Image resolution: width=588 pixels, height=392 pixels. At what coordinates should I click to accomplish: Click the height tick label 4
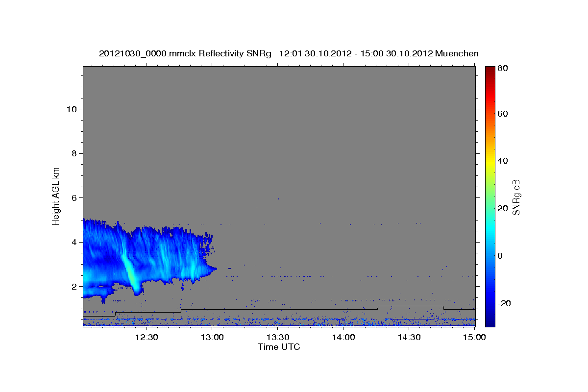(x=74, y=242)
